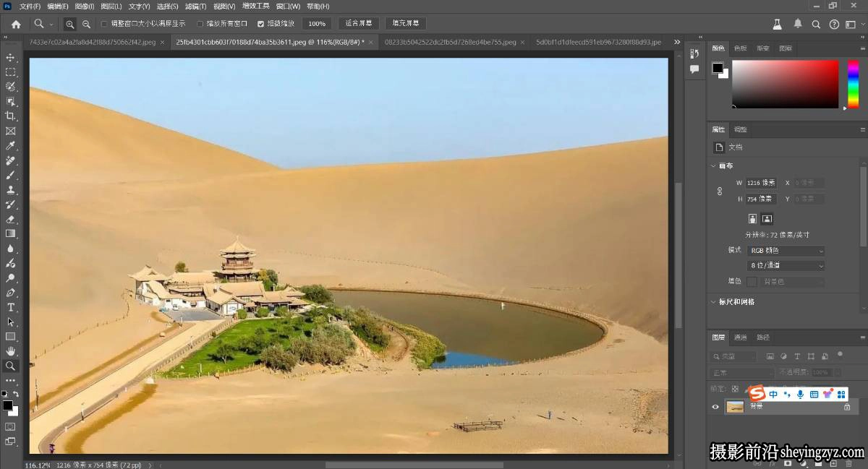Switch to the 路径 tab
This screenshot has height=469, width=868.
762,337
